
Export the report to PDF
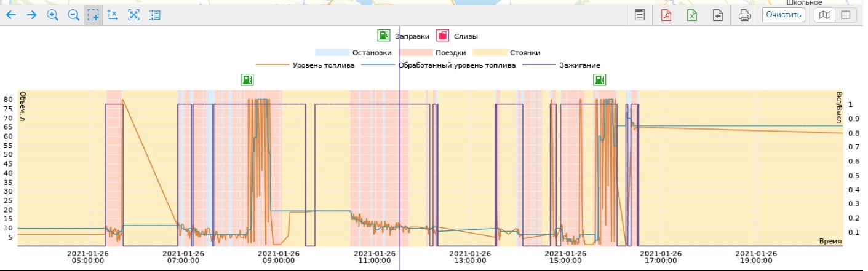[x=666, y=15]
